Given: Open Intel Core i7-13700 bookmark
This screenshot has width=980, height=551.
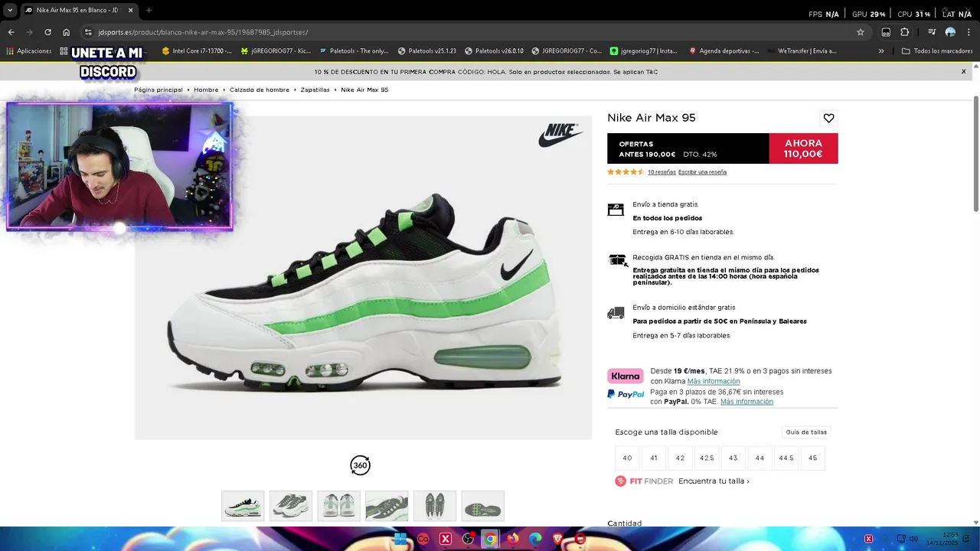Looking at the screenshot, I should click(197, 51).
